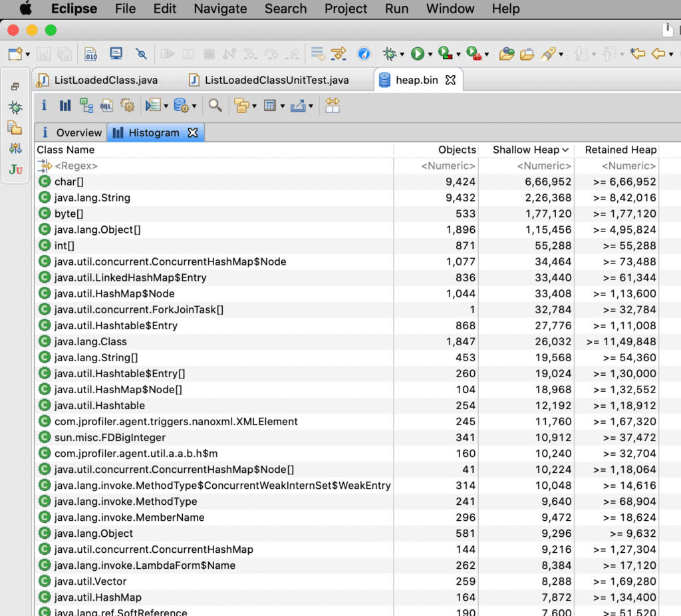The width and height of the screenshot is (681, 616).
Task: Sort by the Shallow Heap column header
Action: pos(527,150)
